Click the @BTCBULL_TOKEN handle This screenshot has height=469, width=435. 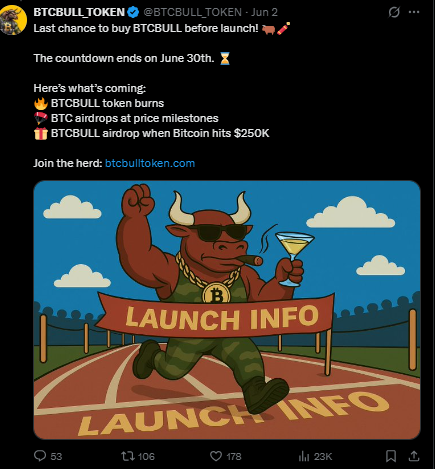[x=192, y=12]
